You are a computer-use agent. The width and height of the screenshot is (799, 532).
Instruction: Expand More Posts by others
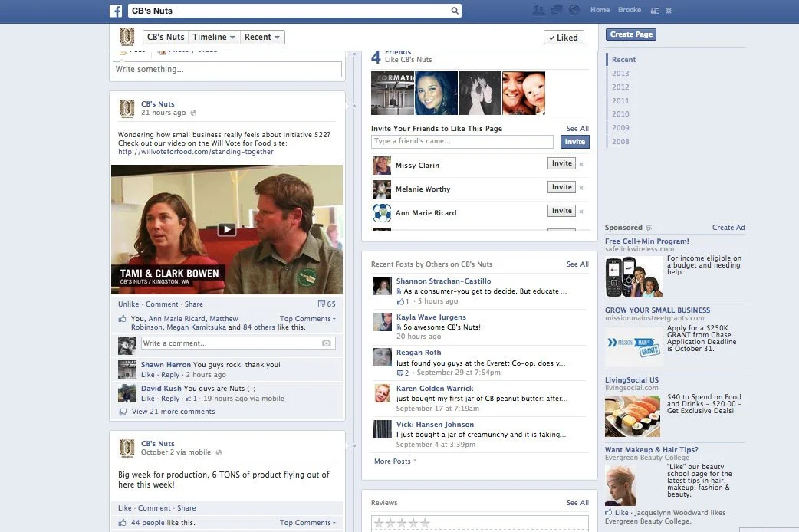[x=396, y=461]
